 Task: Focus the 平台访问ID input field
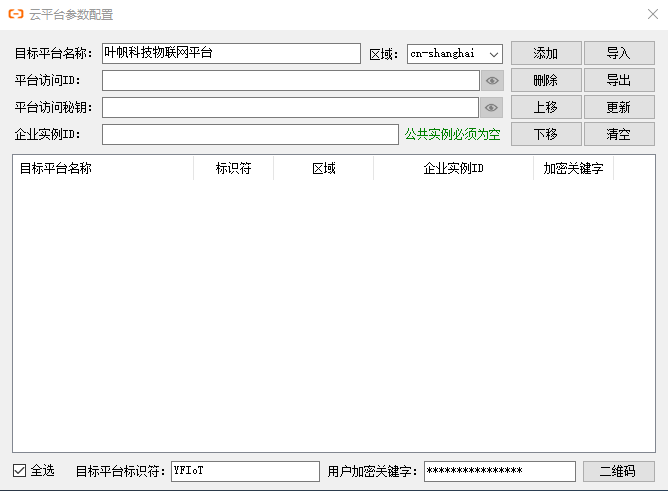point(291,80)
